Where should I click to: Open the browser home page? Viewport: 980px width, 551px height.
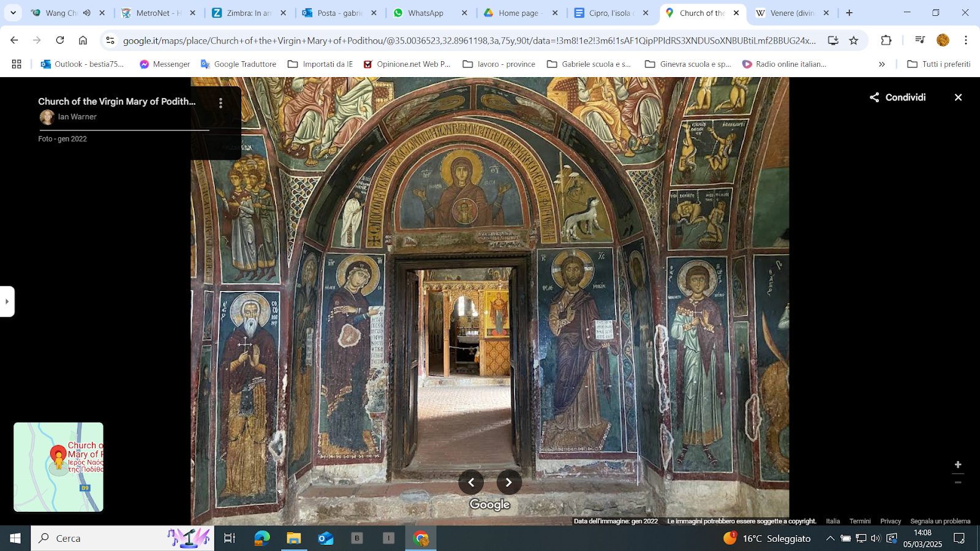pos(83,40)
